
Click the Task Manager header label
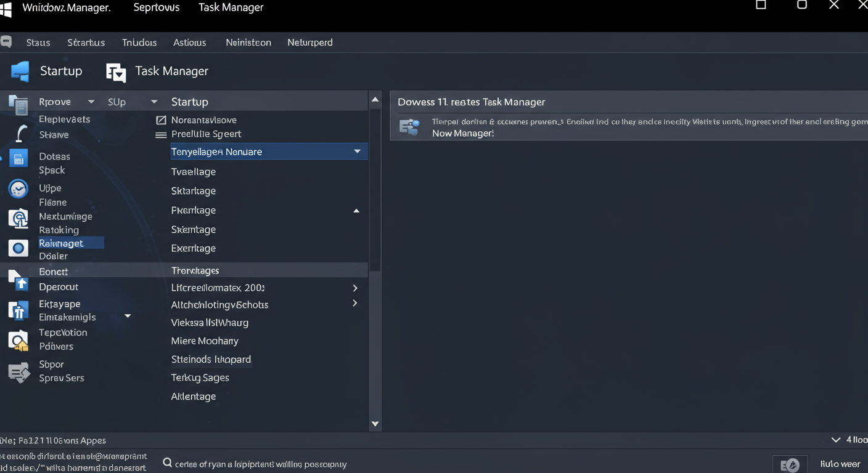click(172, 71)
